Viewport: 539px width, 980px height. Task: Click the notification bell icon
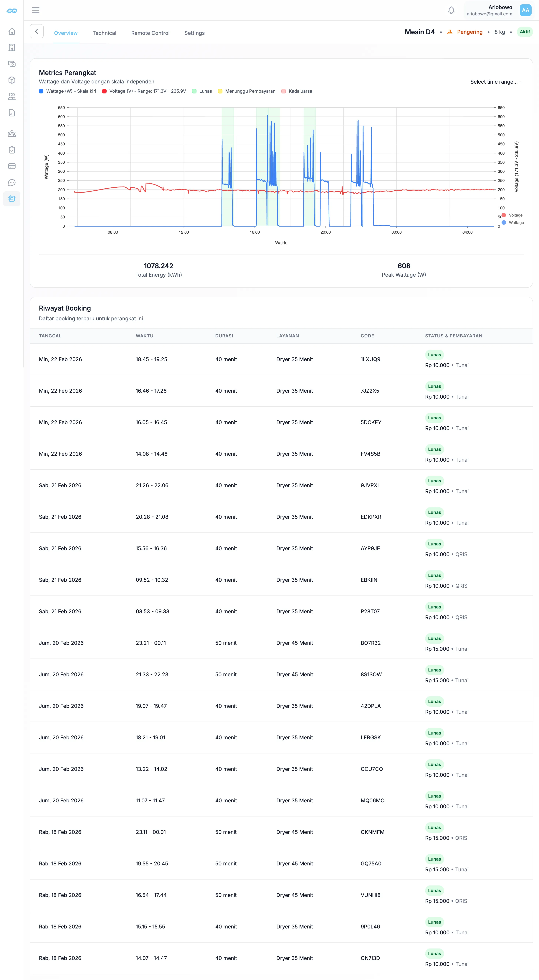click(451, 10)
